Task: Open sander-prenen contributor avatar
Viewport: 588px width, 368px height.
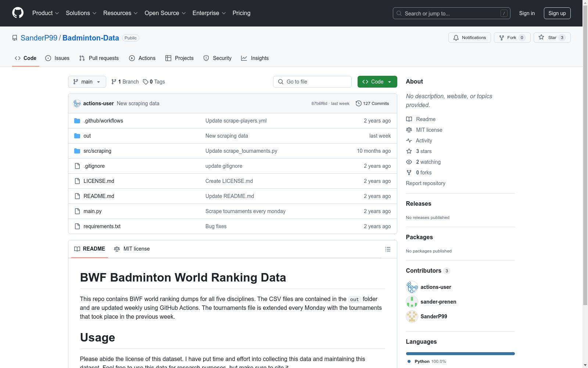Action: [412, 302]
